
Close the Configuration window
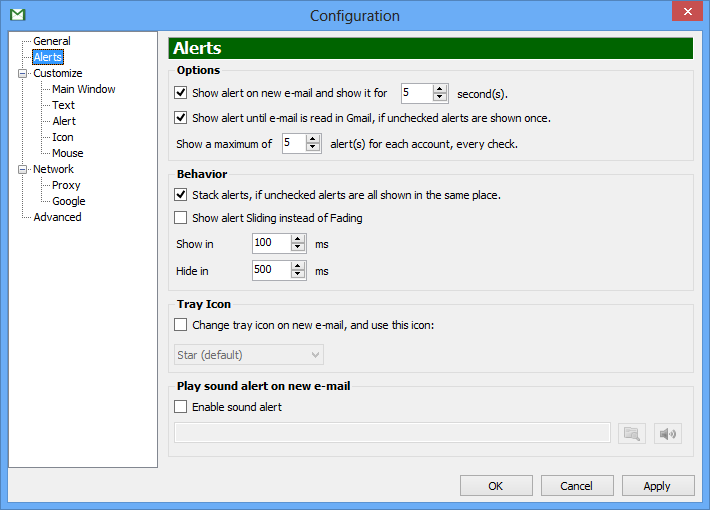click(687, 11)
